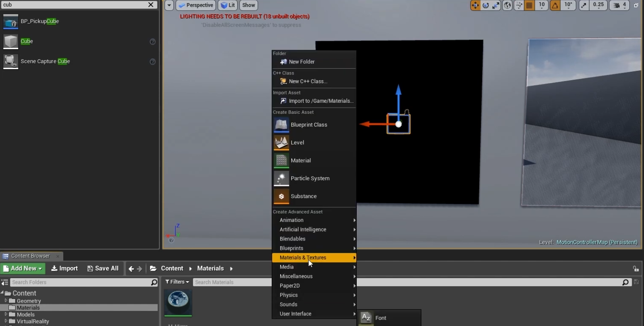Open the viewport options dropdown arrow

point(169,5)
